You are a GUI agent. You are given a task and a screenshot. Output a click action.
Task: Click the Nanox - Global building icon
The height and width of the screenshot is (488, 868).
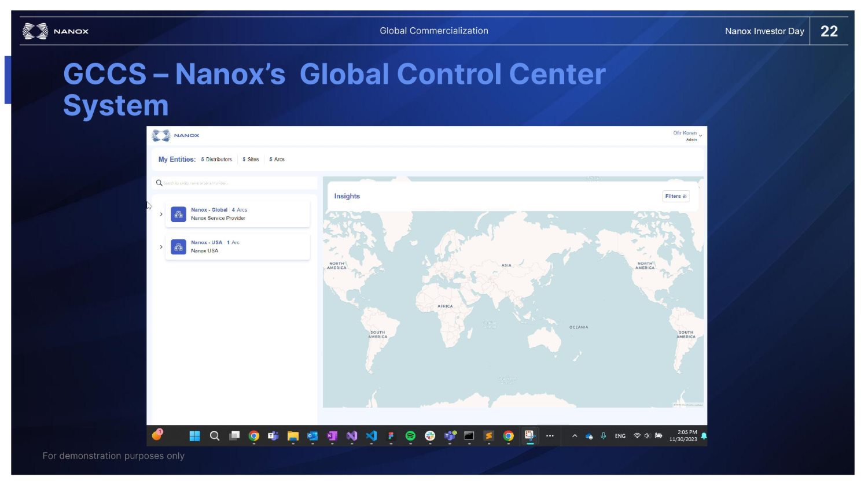[179, 215]
